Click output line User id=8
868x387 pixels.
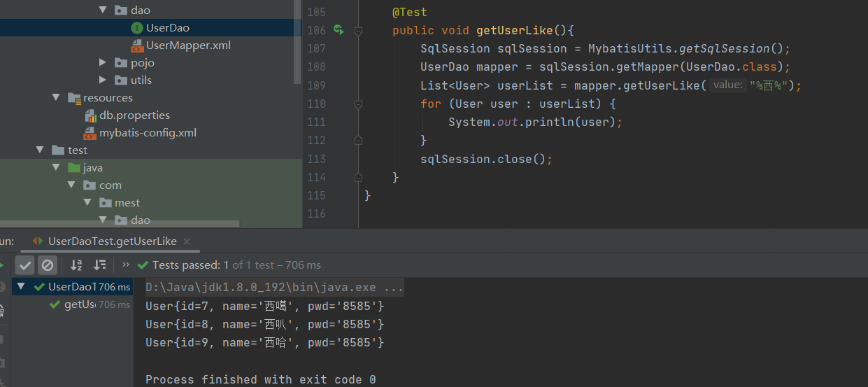264,324
